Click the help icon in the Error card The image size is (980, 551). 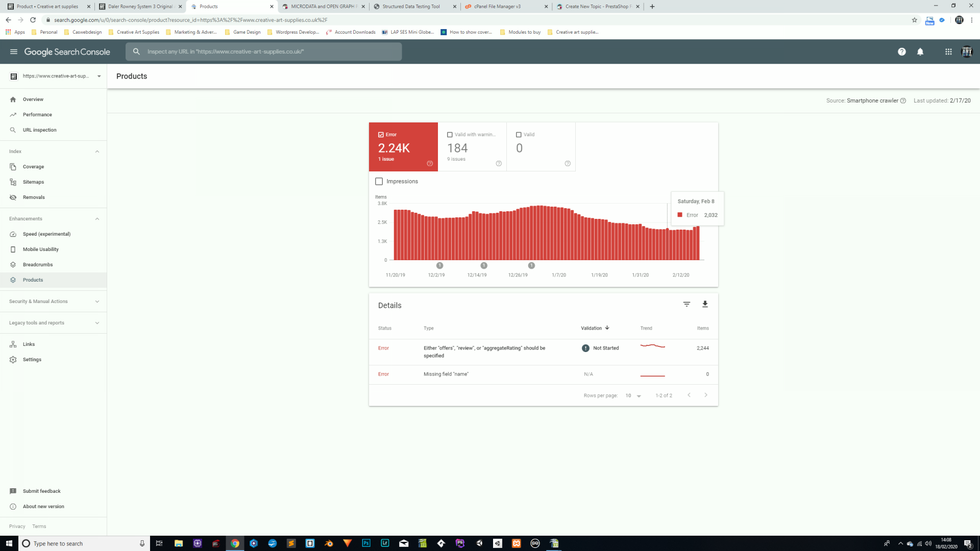click(x=430, y=164)
